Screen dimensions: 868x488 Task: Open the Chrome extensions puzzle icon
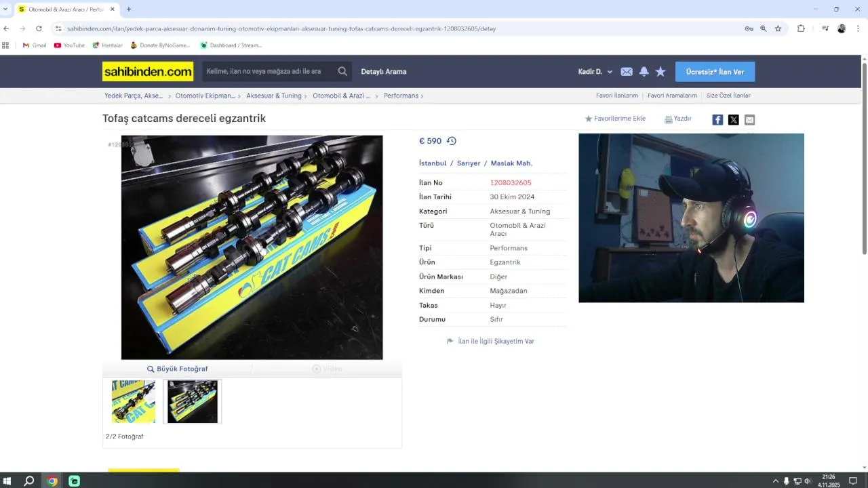click(x=801, y=28)
